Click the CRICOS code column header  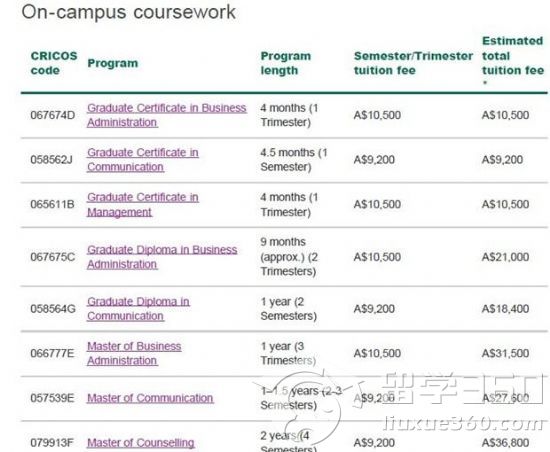[54, 63]
